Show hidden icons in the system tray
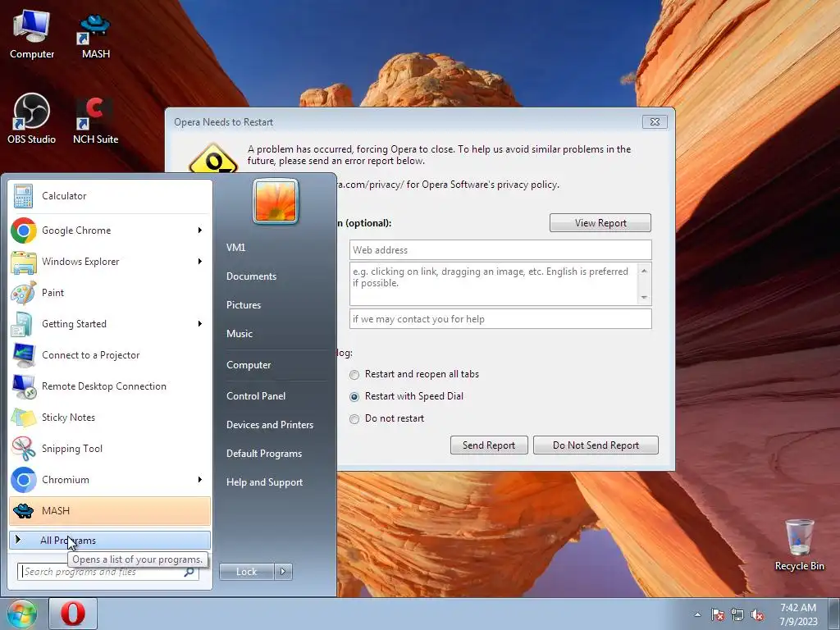Screen dimensions: 840x630 [x=697, y=615]
